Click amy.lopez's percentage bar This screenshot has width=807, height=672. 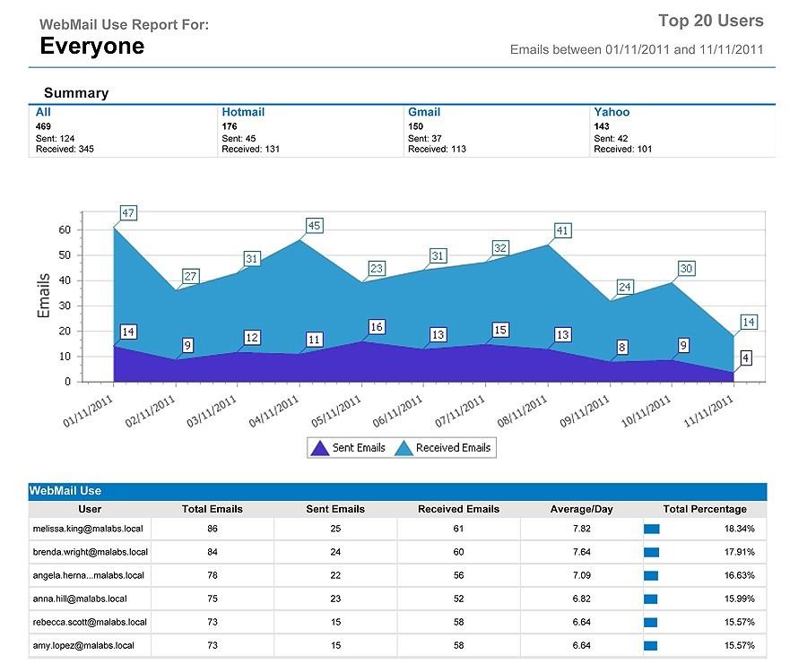coord(651,646)
